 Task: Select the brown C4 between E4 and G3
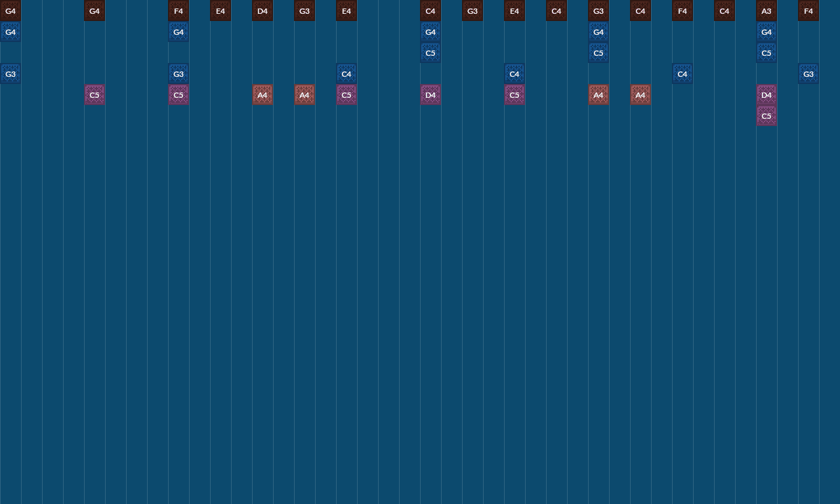556,10
